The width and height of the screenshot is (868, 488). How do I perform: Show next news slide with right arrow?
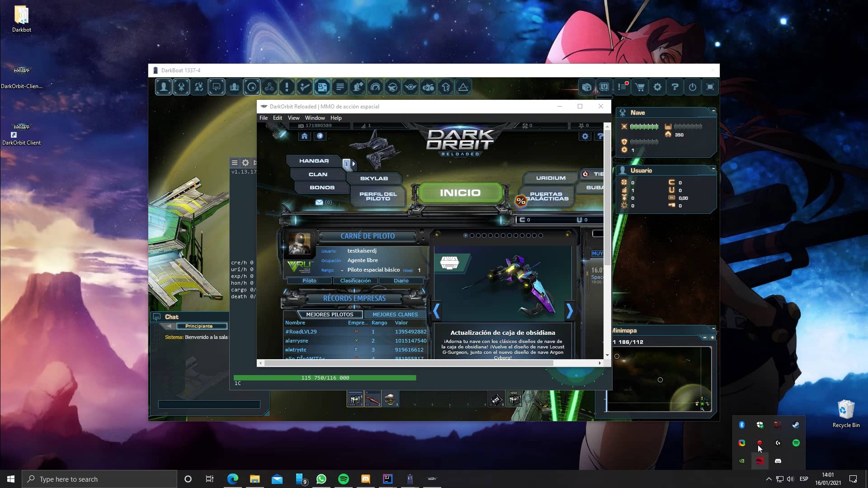(569, 311)
